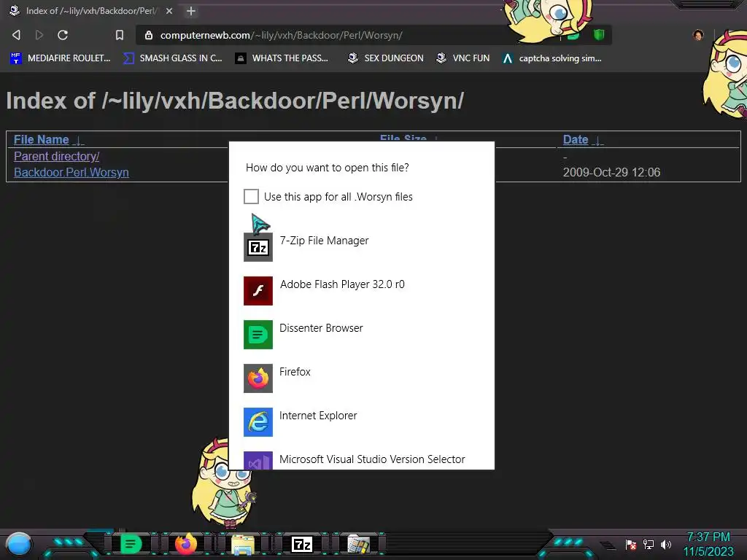The height and width of the screenshot is (560, 747).
Task: Open the VNC FUN bookmark
Action: (x=463, y=58)
